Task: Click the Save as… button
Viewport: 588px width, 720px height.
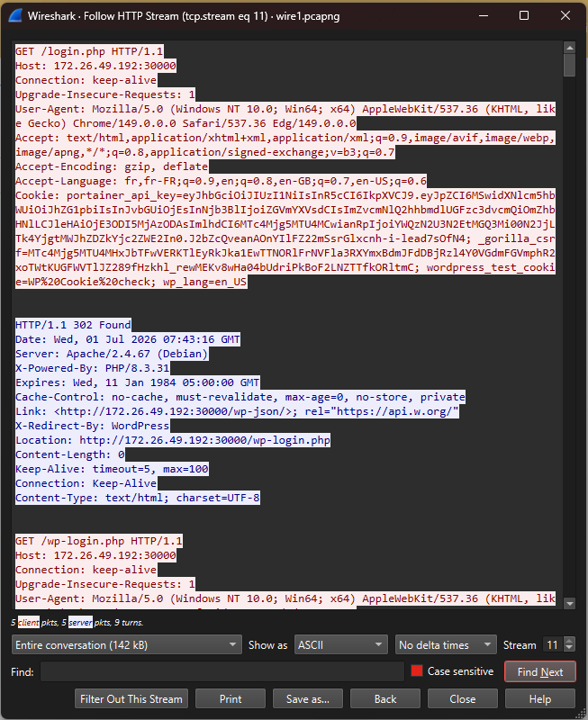Action: click(308, 699)
